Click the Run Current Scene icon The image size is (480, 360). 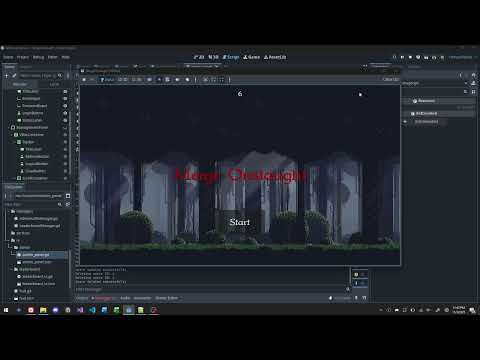tap(426, 57)
